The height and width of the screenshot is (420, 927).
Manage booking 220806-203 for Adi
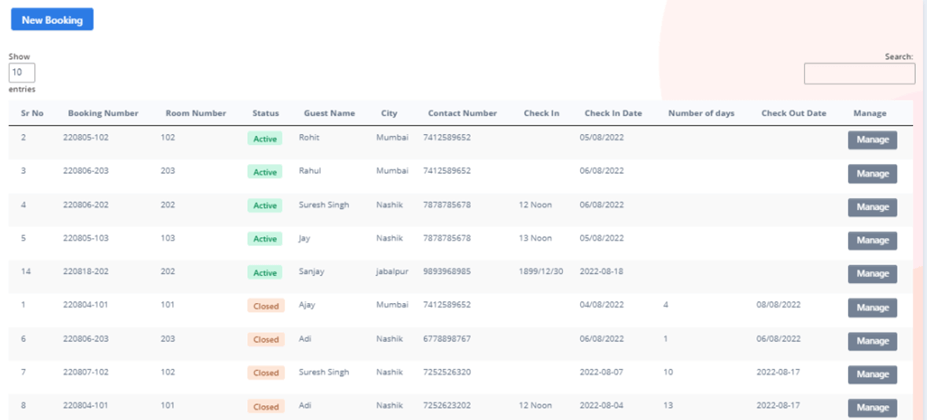click(872, 341)
